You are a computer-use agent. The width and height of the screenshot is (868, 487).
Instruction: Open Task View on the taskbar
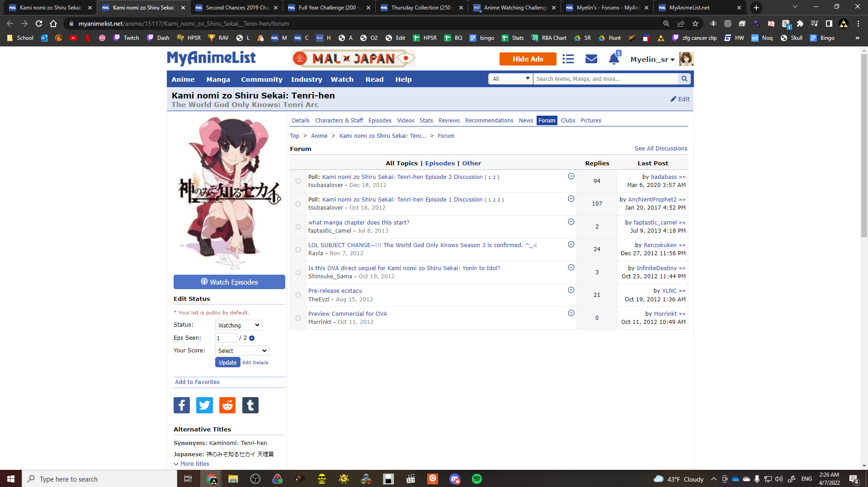[188, 479]
